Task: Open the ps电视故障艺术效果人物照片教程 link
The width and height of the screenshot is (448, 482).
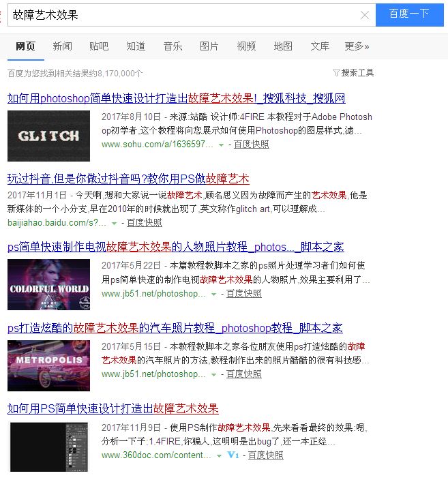Action: (x=175, y=247)
